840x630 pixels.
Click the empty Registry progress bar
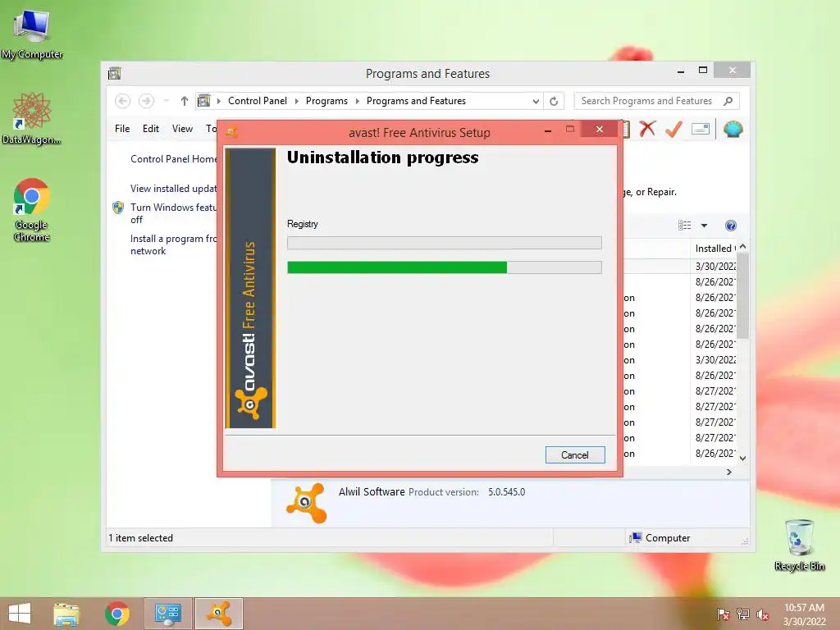coord(444,243)
